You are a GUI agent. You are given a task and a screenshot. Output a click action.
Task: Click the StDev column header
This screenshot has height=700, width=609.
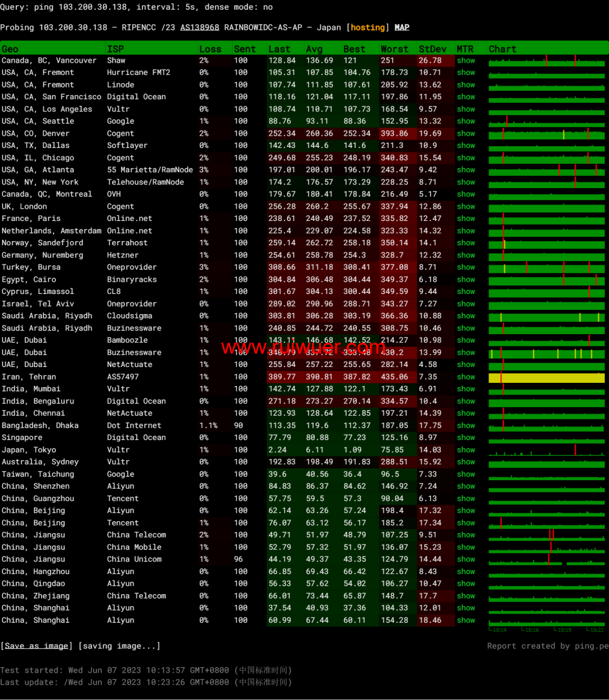click(432, 49)
